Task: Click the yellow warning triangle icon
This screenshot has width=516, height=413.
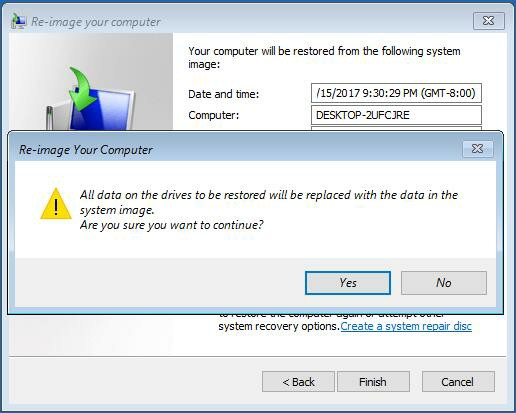Action: tap(56, 204)
